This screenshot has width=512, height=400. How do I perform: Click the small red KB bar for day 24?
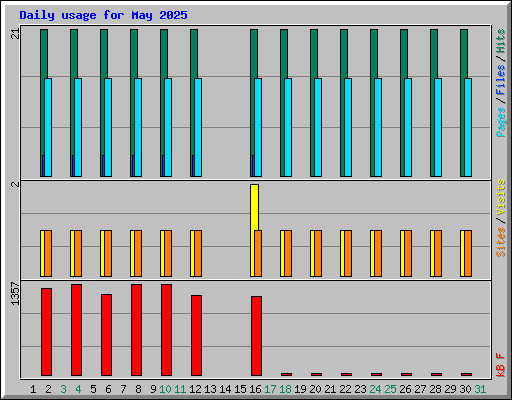tap(376, 374)
